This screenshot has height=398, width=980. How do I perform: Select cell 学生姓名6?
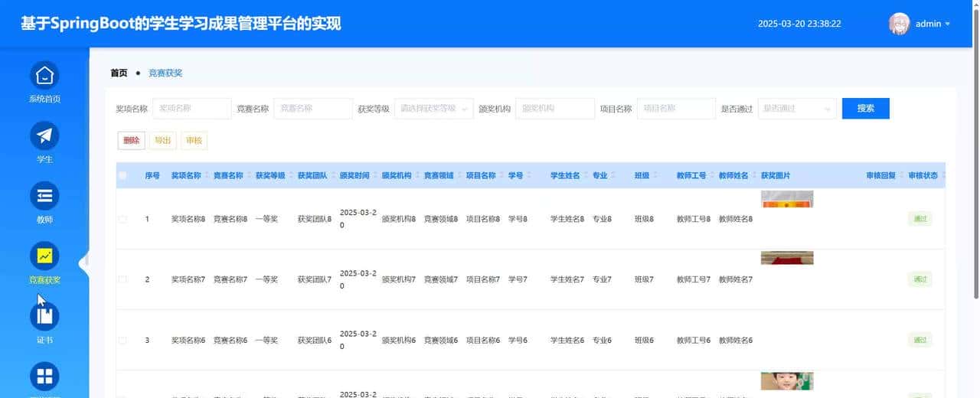(x=567, y=340)
